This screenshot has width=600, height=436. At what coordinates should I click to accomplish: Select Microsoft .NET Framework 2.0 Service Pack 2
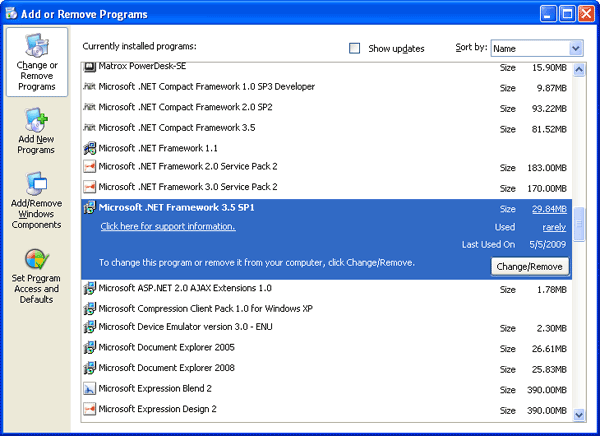click(326, 167)
